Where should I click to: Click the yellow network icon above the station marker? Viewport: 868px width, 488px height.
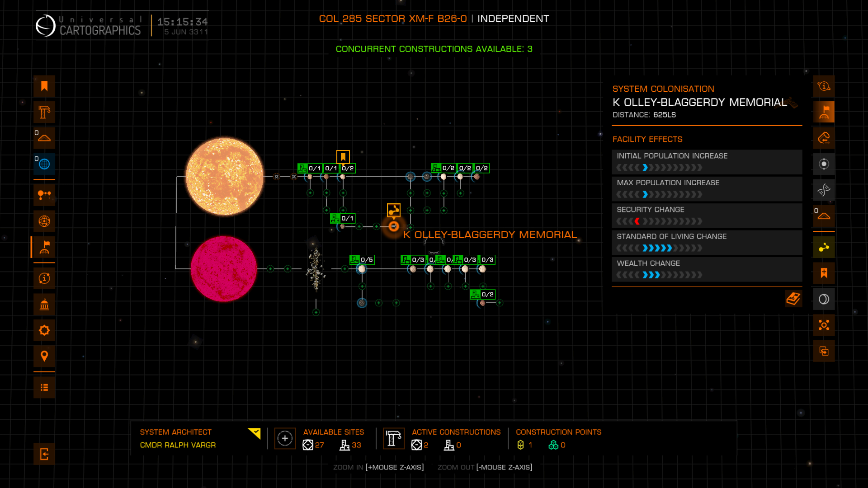click(x=394, y=210)
